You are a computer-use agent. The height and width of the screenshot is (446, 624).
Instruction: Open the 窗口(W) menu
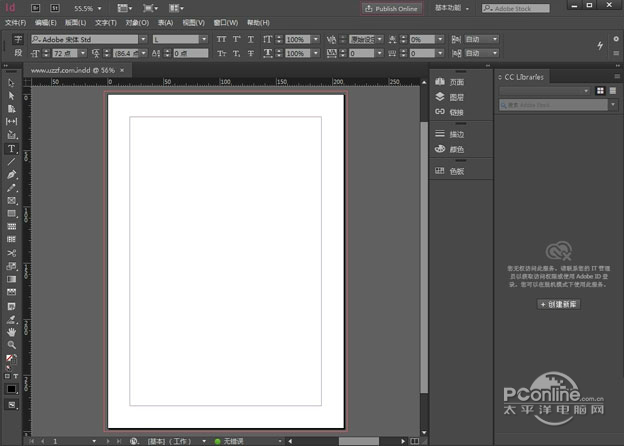(226, 22)
